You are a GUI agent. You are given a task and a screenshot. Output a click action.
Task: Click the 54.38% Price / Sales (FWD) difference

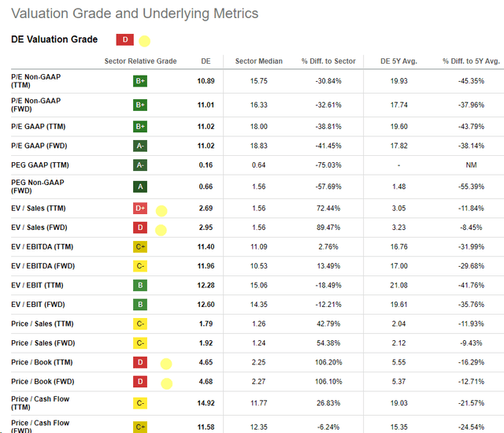328,343
